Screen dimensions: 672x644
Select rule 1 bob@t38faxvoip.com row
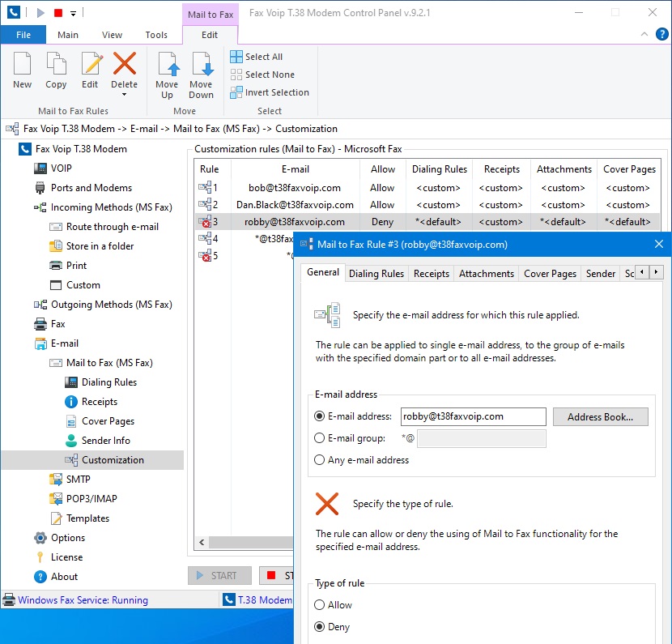click(x=427, y=188)
